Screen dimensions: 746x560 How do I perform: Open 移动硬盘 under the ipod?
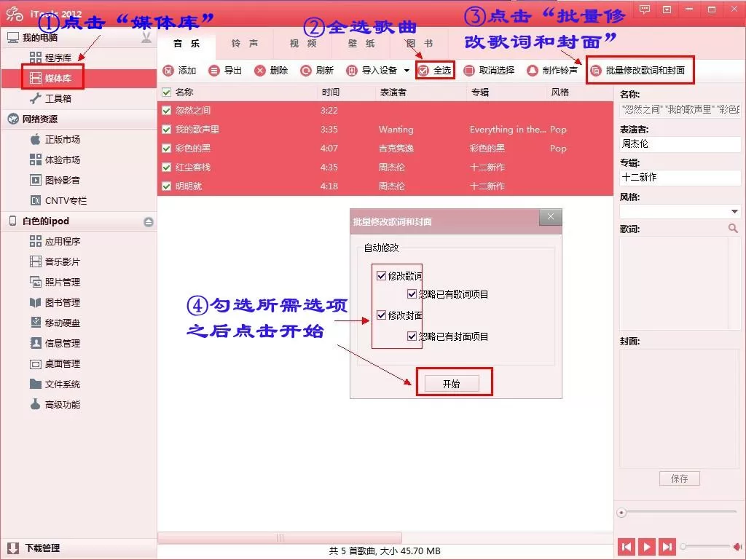tap(55, 323)
